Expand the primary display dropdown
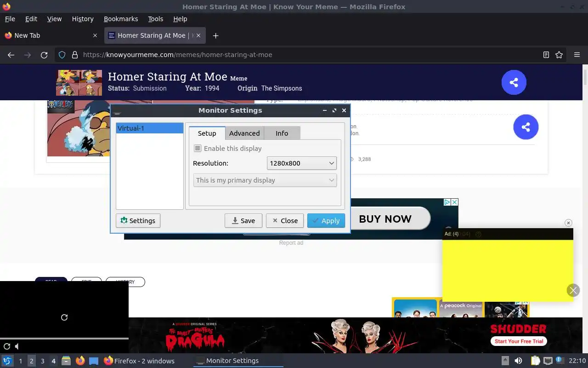 click(x=265, y=180)
